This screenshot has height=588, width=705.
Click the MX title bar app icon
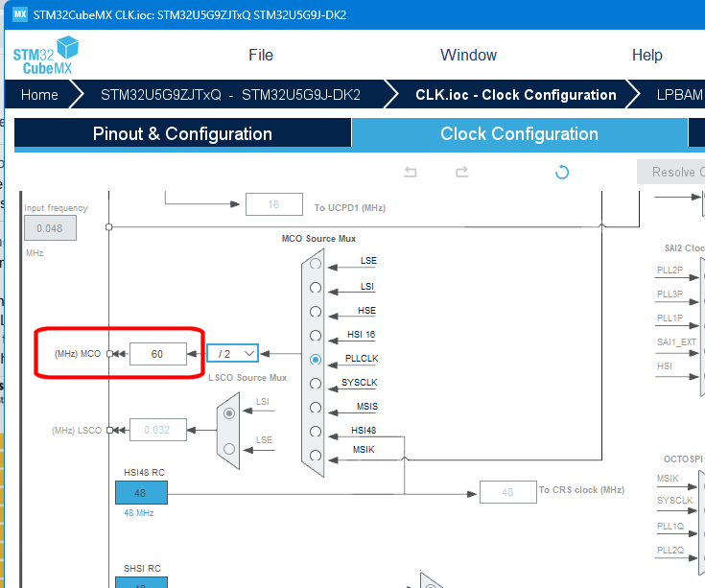(20, 14)
